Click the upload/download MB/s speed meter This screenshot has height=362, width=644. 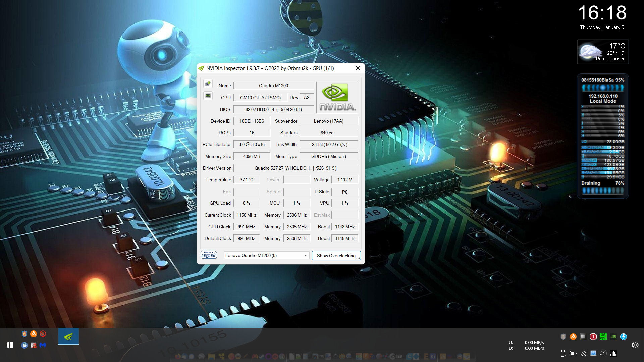(526, 345)
